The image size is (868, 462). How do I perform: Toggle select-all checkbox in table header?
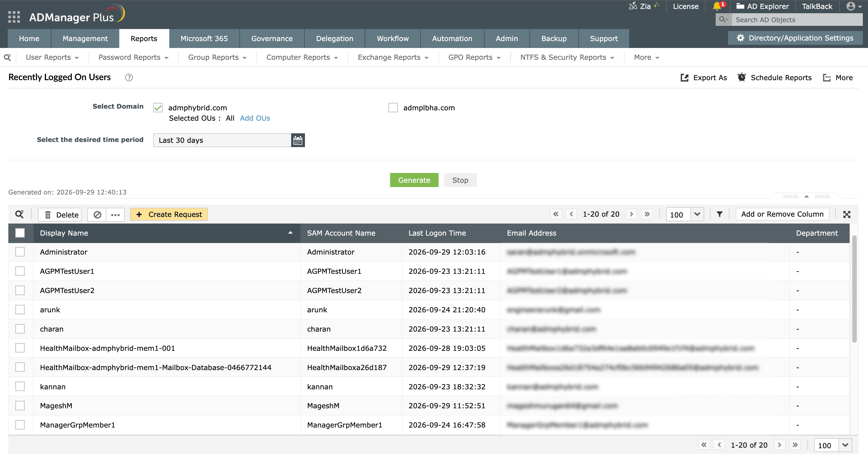pyautogui.click(x=20, y=233)
